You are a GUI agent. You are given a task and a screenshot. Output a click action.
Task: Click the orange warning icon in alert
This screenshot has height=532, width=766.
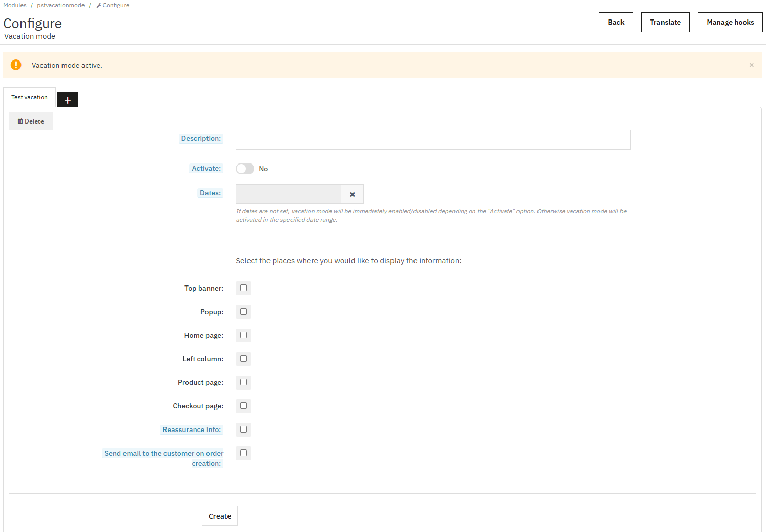pos(16,65)
